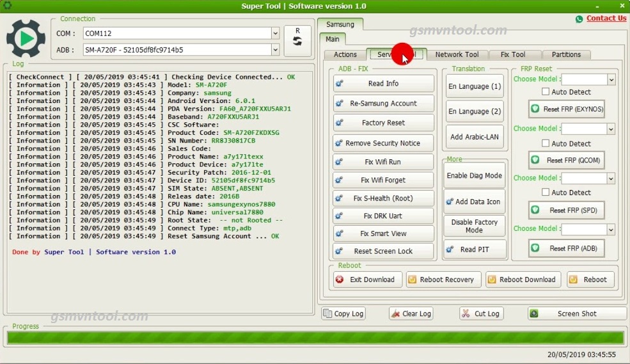Open the Contact Us link
630x364 pixels.
[x=606, y=18]
